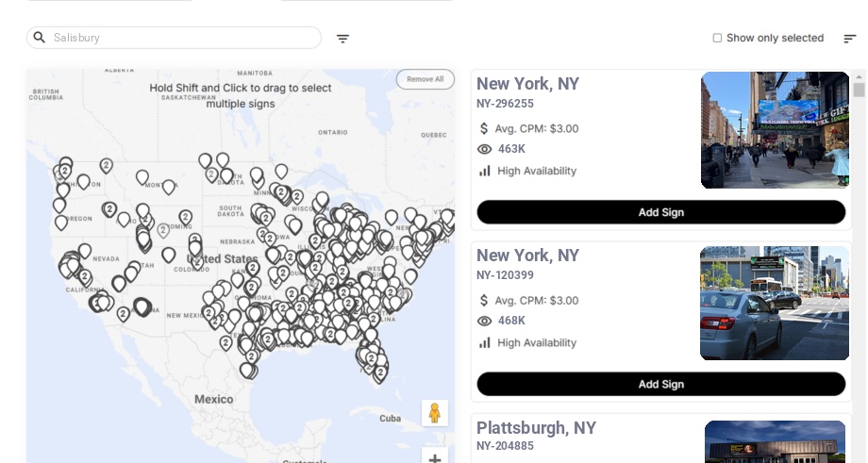Click the map zoom-in plus button
The width and height of the screenshot is (868, 463).
coord(435,456)
